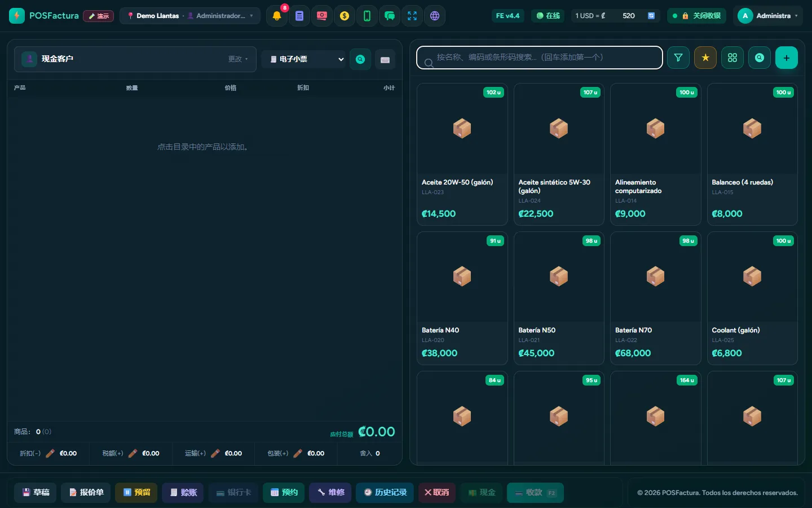
Task: Open the chat messages icon
Action: point(390,16)
